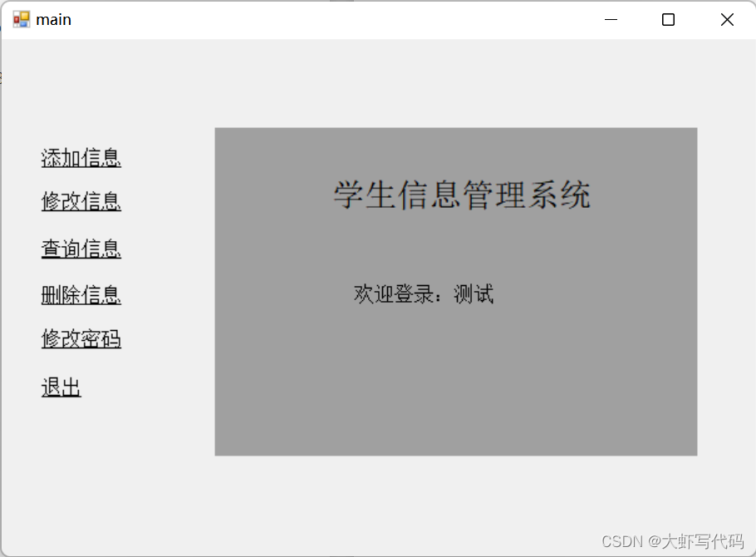Open the 查询信息 link
The height and width of the screenshot is (557, 756).
[81, 249]
